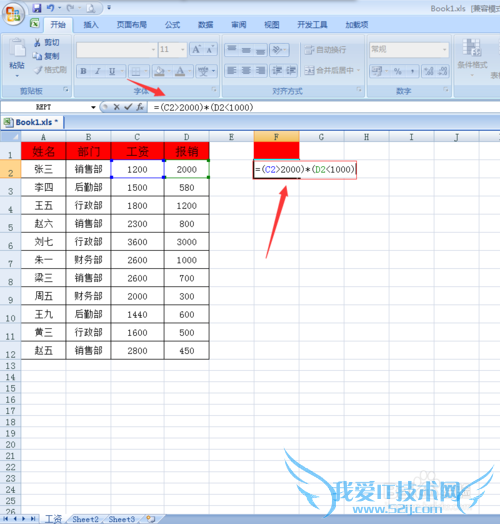Image resolution: width=500 pixels, height=524 pixels.
Task: Click the Office button logo
Action: pyautogui.click(x=13, y=14)
